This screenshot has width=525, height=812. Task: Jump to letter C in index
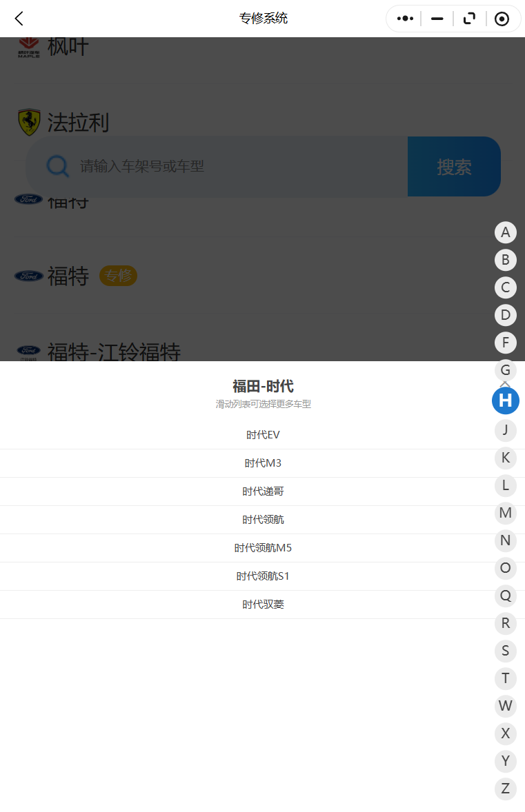(x=505, y=287)
